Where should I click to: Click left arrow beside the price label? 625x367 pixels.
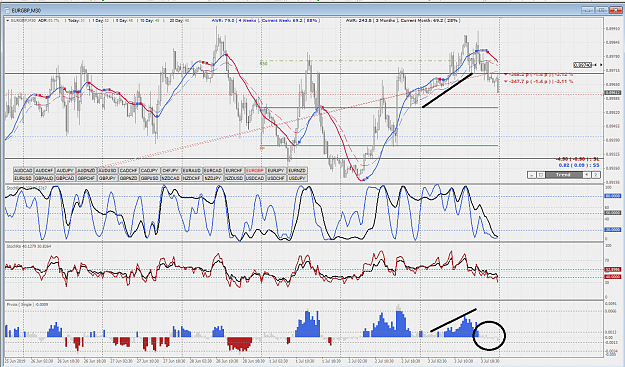(x=596, y=65)
